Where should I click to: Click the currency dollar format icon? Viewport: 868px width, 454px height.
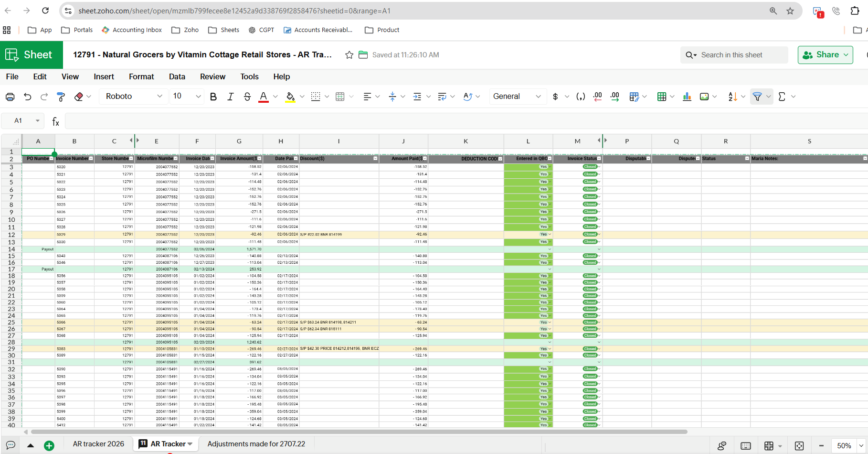point(555,97)
